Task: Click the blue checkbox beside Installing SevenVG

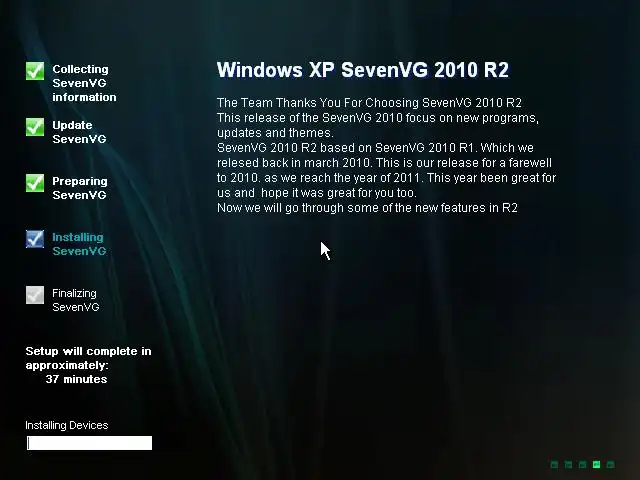Action: click(x=35, y=239)
